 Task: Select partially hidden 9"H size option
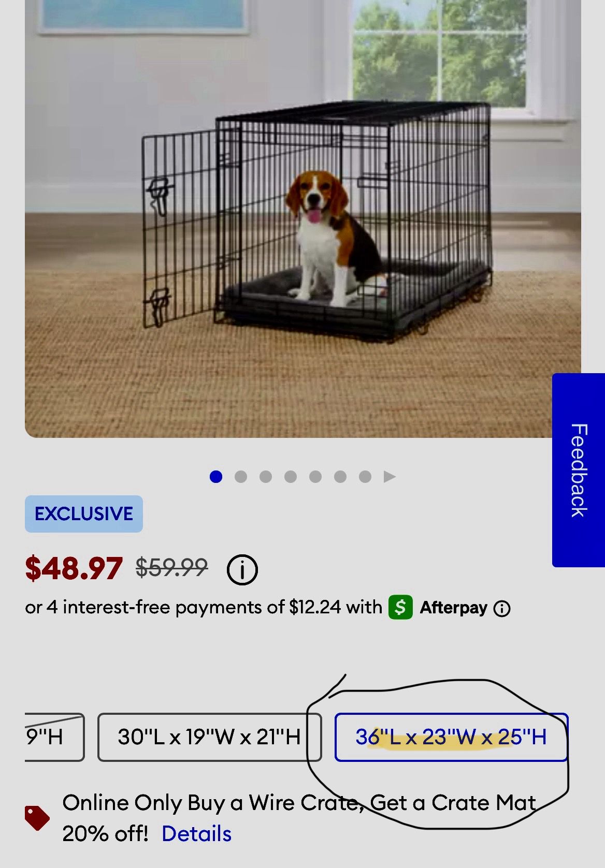click(x=54, y=737)
